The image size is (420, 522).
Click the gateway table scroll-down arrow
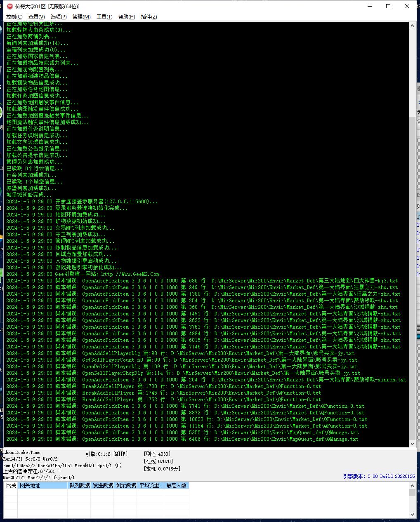413,514
